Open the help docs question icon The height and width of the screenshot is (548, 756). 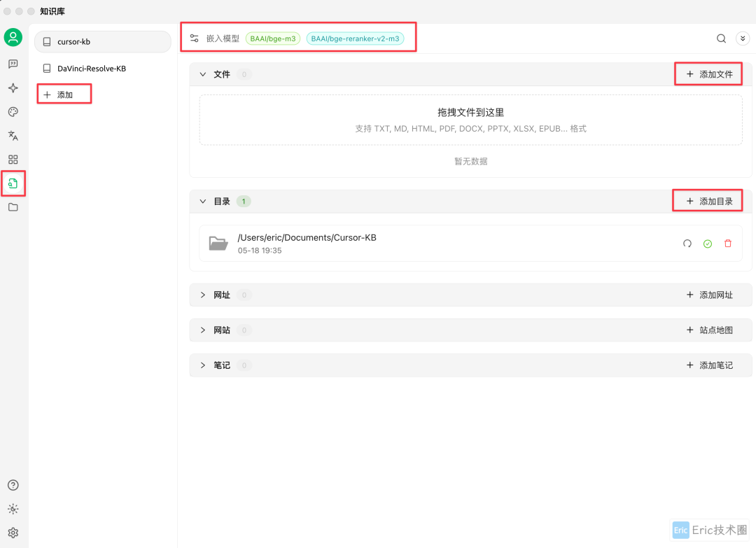click(x=13, y=485)
